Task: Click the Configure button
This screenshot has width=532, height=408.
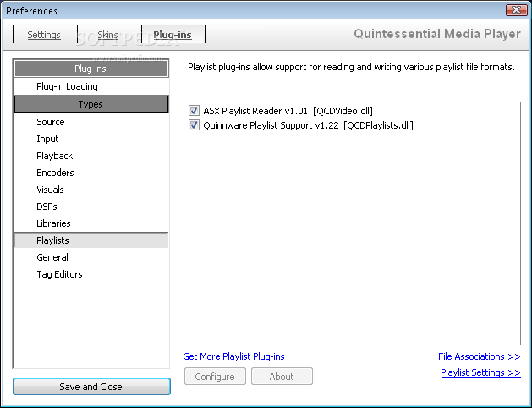Action: pyautogui.click(x=215, y=377)
